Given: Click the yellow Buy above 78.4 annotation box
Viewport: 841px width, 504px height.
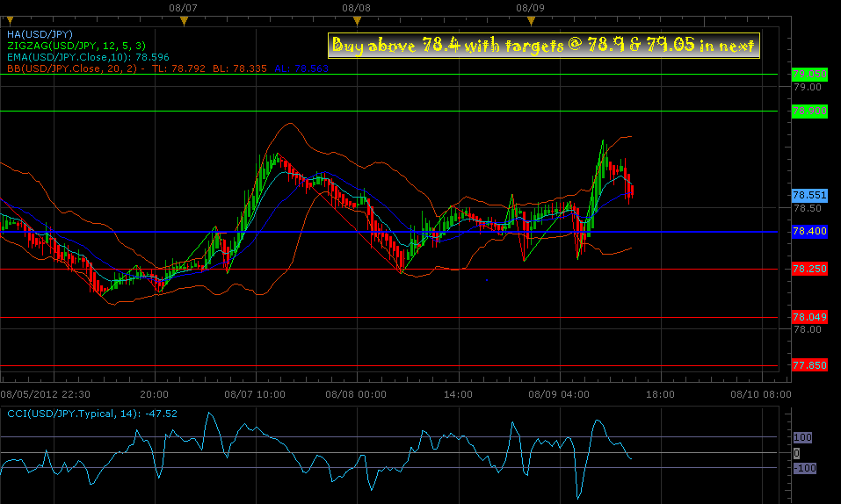Looking at the screenshot, I should click(544, 45).
